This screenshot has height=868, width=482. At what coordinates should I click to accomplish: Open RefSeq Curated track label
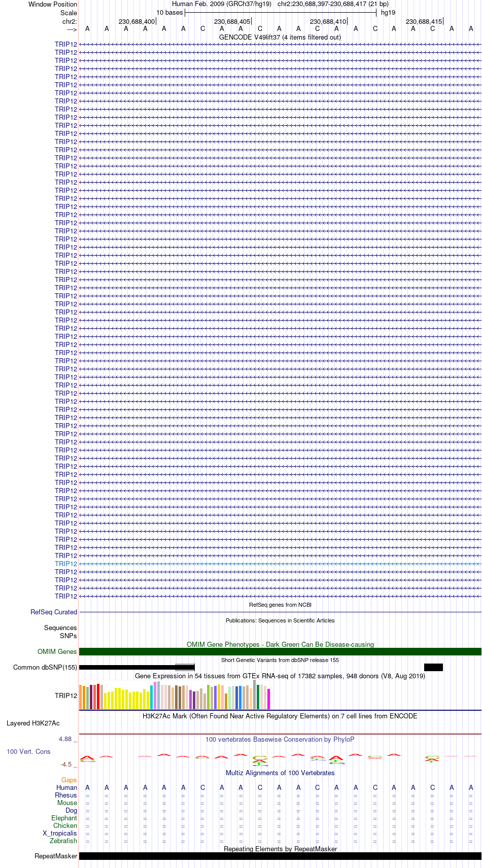coord(54,612)
